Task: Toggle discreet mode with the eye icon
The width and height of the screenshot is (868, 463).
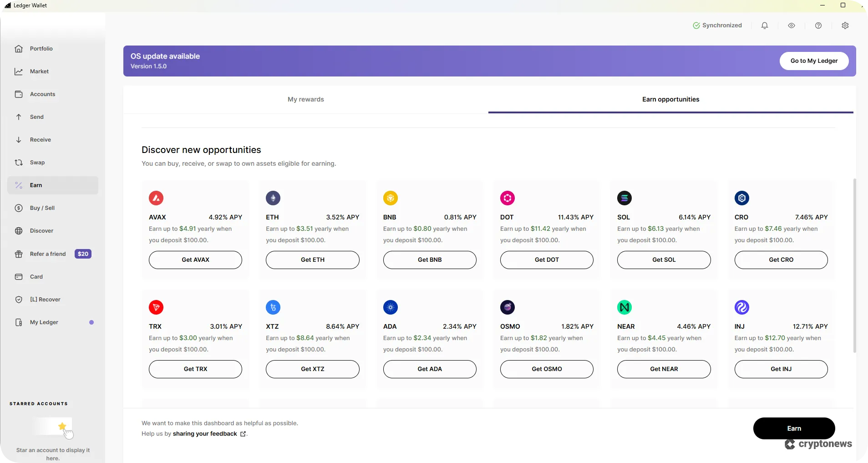Action: click(791, 25)
